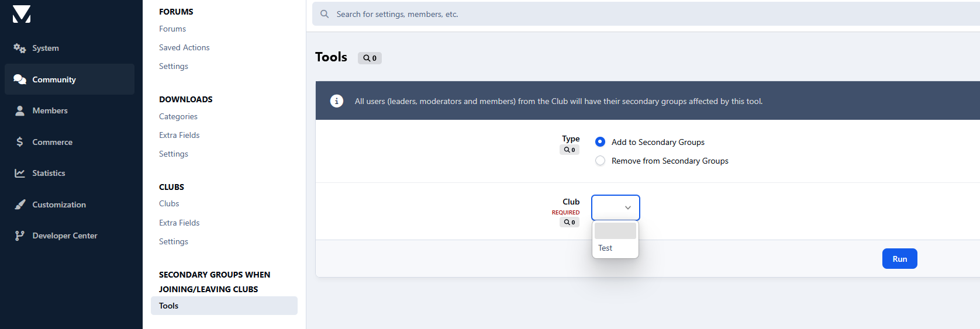Image resolution: width=980 pixels, height=329 pixels.
Task: Open Developer Center branch icon
Action: tap(20, 236)
